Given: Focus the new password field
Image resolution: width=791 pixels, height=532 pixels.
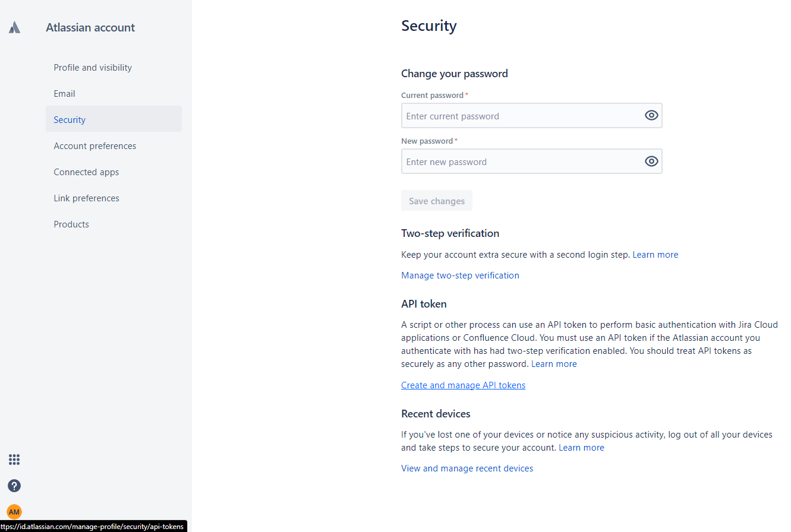Looking at the screenshot, I should [x=532, y=161].
